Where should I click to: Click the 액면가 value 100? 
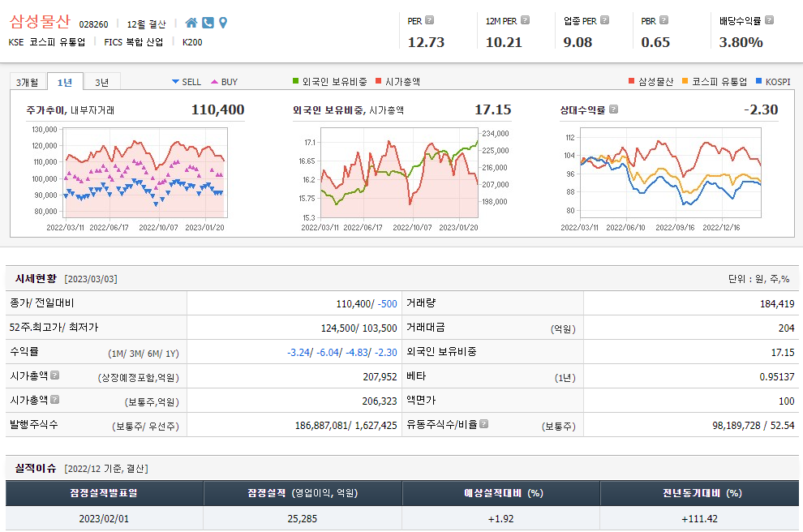point(787,401)
